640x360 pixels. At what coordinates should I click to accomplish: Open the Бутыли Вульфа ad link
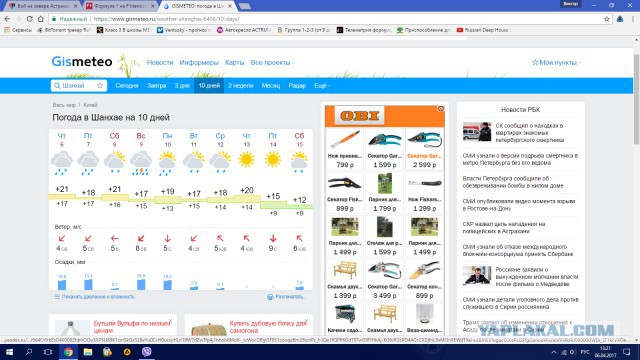click(x=132, y=327)
